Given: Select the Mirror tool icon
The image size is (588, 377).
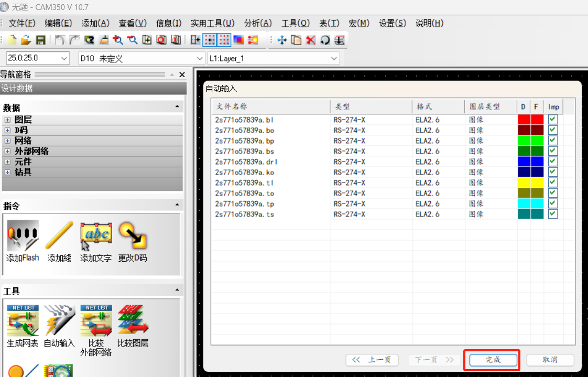Looking at the screenshot, I should click(x=340, y=40).
